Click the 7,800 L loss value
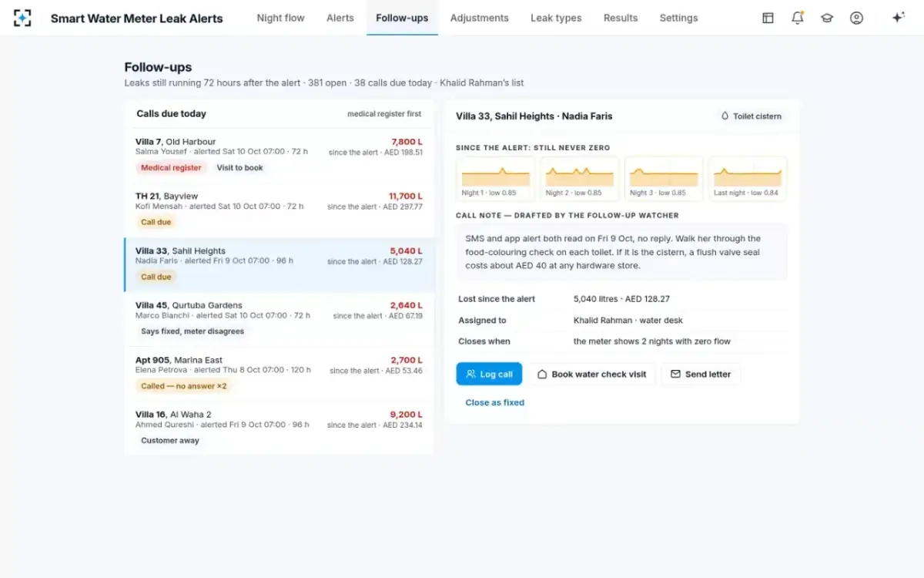The height and width of the screenshot is (578, 924). (x=407, y=142)
